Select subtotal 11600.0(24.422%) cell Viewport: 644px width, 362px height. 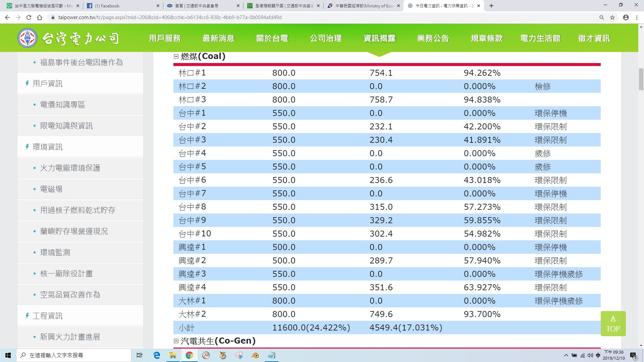(311, 327)
